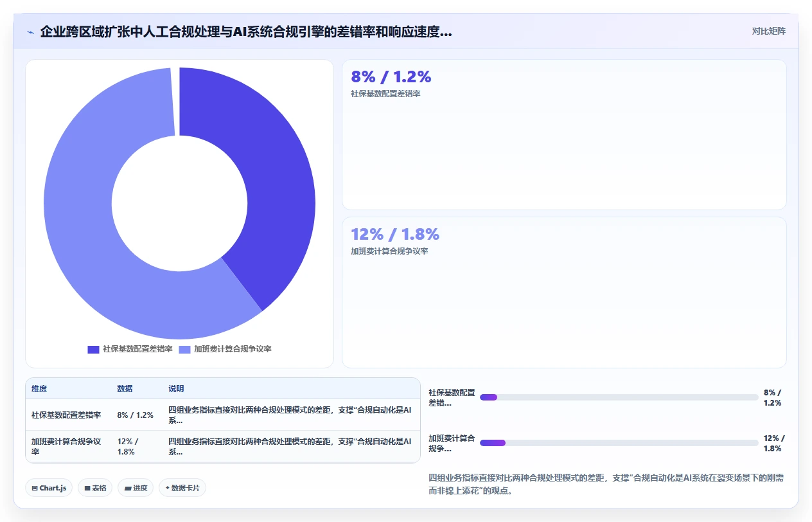812x522 pixels.
Task: Click the 数据 column header
Action: click(x=125, y=389)
